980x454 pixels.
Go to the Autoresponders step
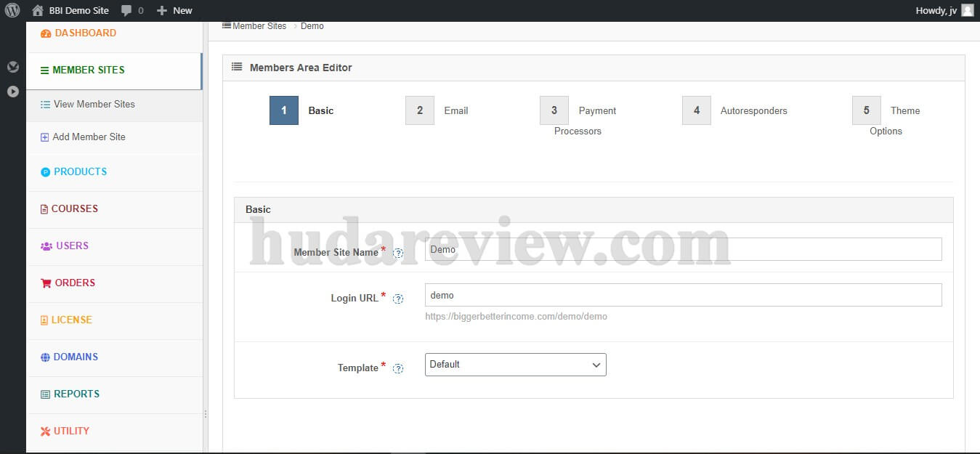(x=696, y=110)
